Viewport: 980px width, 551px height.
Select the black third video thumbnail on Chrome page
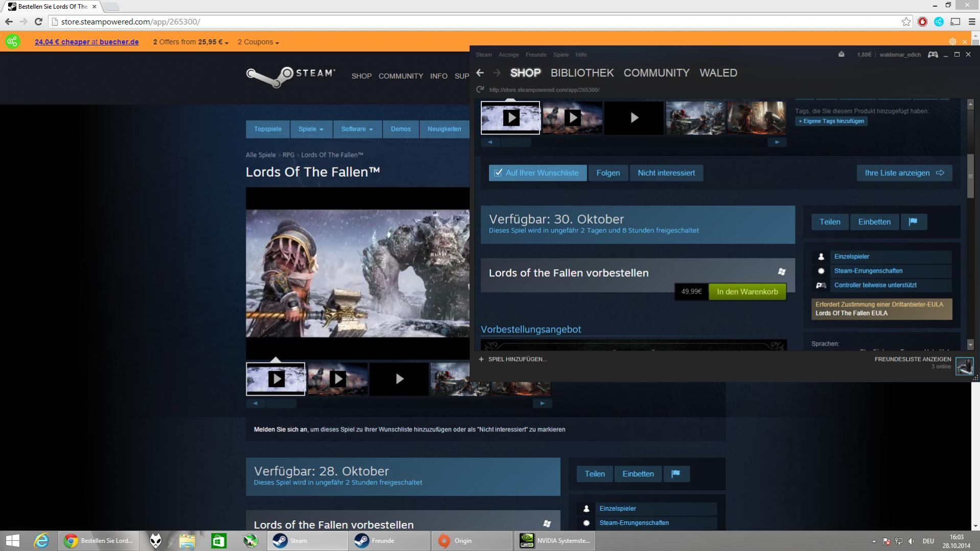coord(399,379)
